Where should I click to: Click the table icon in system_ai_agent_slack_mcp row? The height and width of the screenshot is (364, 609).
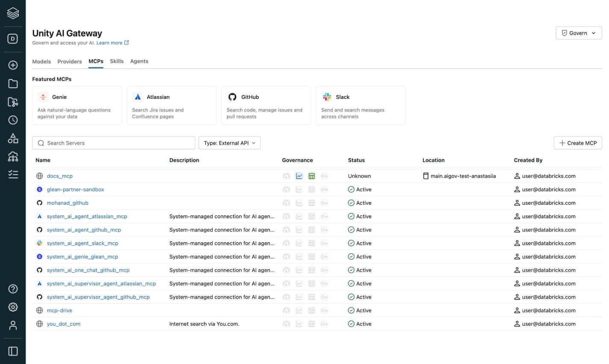coord(311,244)
